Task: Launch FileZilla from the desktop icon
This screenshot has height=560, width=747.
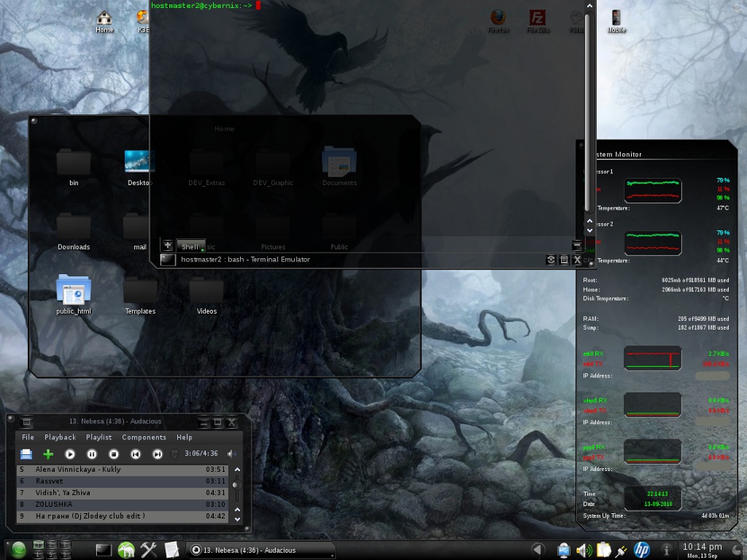Action: (x=538, y=22)
